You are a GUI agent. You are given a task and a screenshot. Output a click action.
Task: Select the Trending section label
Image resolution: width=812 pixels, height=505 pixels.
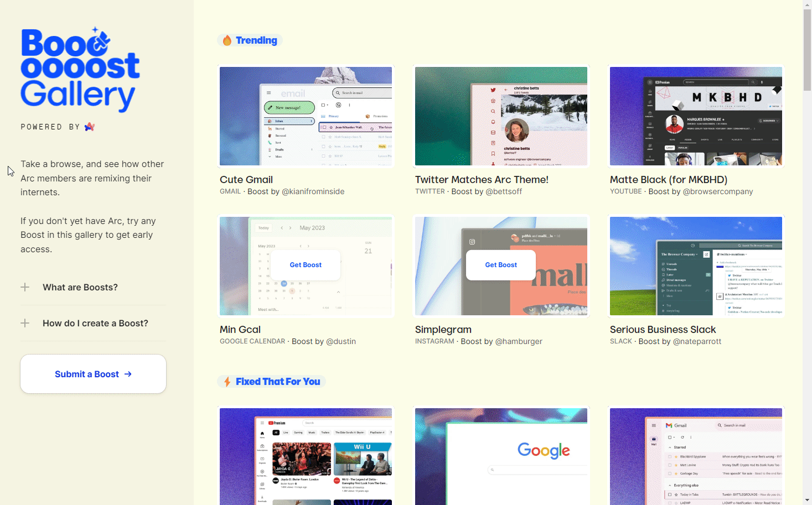coord(256,40)
